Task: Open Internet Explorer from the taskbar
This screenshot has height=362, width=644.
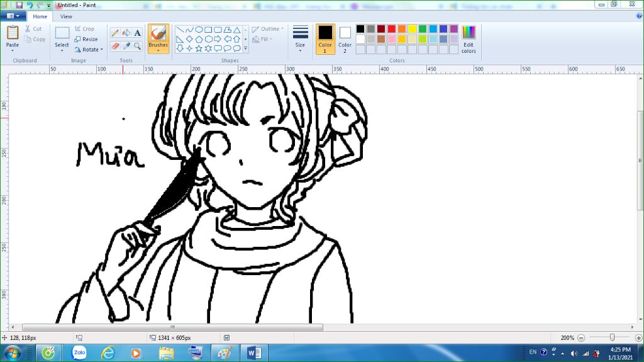Action: [x=108, y=353]
